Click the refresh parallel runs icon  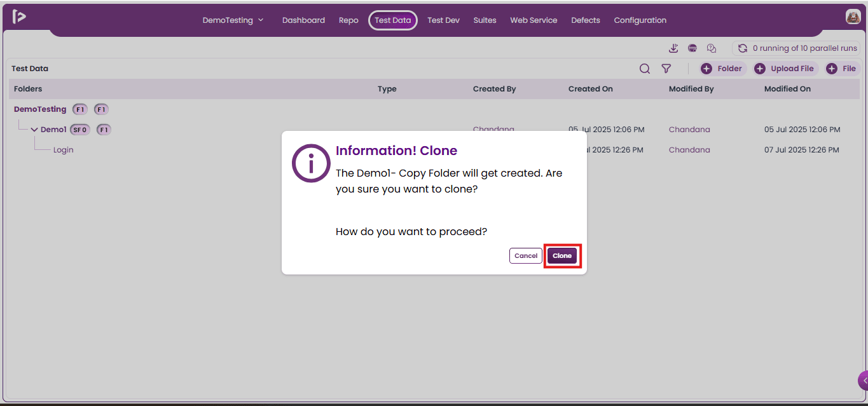(x=742, y=48)
